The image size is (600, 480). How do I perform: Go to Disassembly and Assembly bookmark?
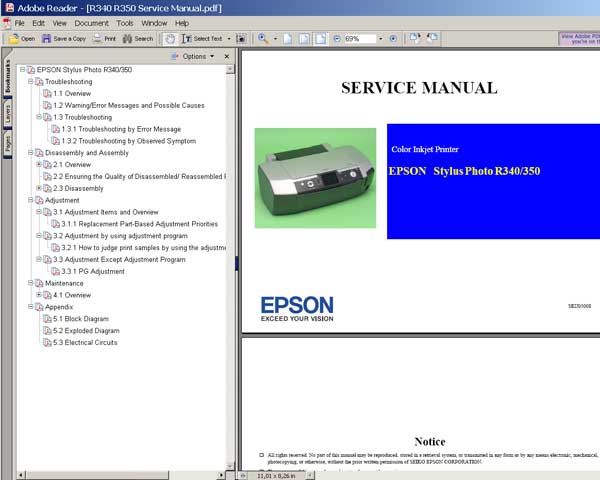click(87, 153)
